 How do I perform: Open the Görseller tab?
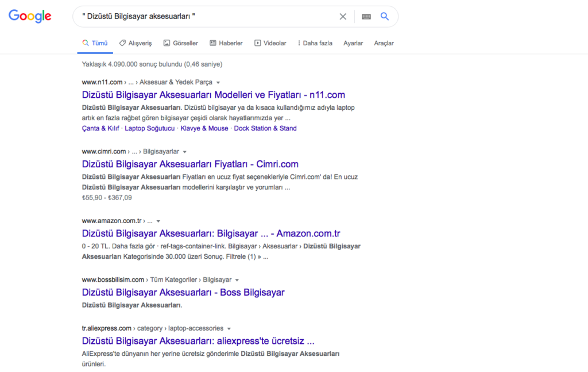[181, 43]
